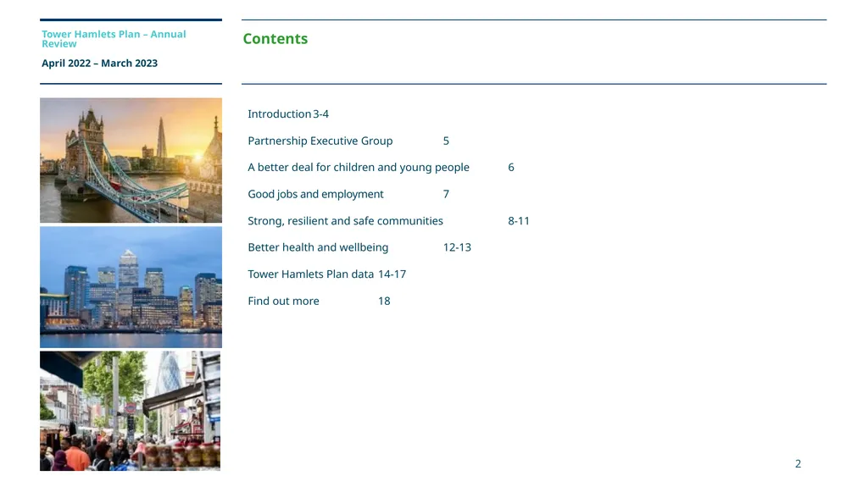Click slide page number '2'
Viewport: 868px width, 487px height.
(x=798, y=464)
